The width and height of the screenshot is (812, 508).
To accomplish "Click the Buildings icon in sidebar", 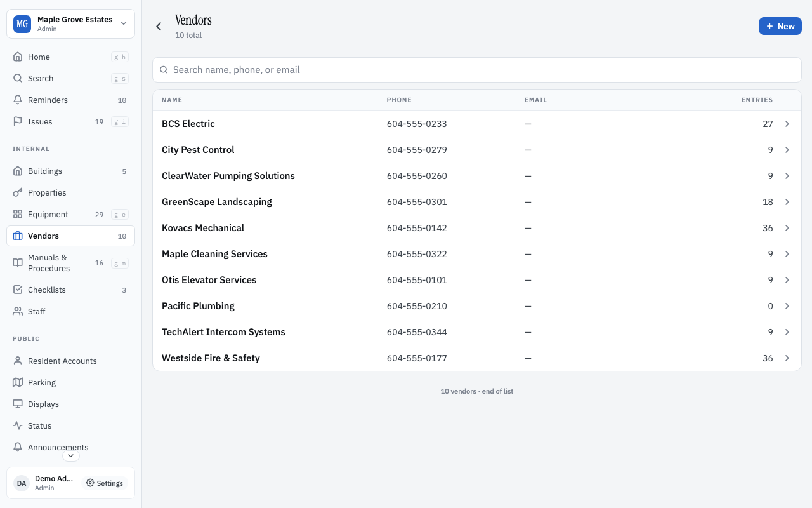I will click(18, 171).
